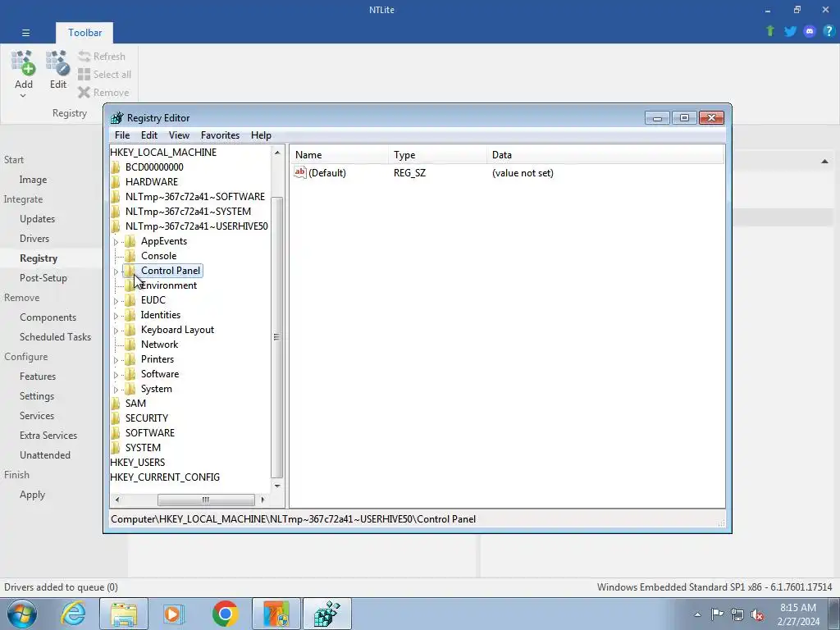Click the NTLite help question mark icon
Image resolution: width=840 pixels, height=630 pixels.
point(829,31)
